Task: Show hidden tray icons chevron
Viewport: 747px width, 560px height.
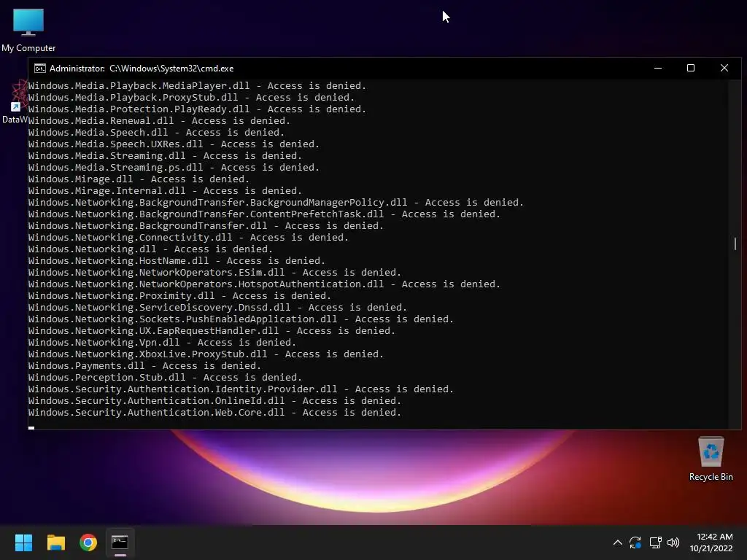Action: (x=617, y=542)
